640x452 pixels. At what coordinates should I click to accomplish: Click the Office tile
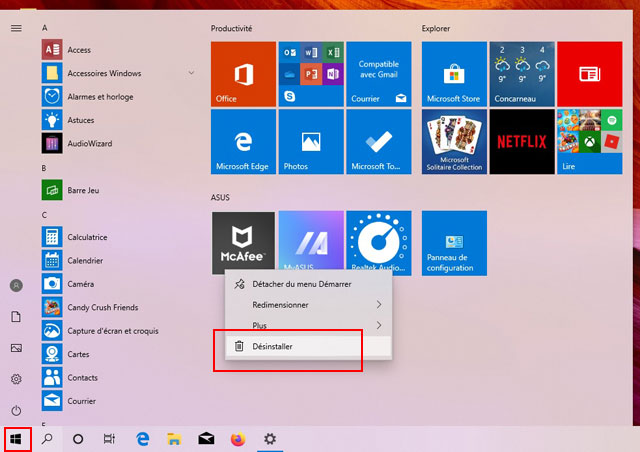(243, 74)
